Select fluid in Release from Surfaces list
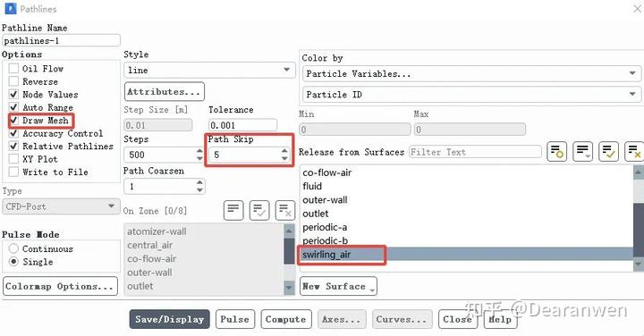The width and height of the screenshot is (644, 336). click(x=466, y=186)
